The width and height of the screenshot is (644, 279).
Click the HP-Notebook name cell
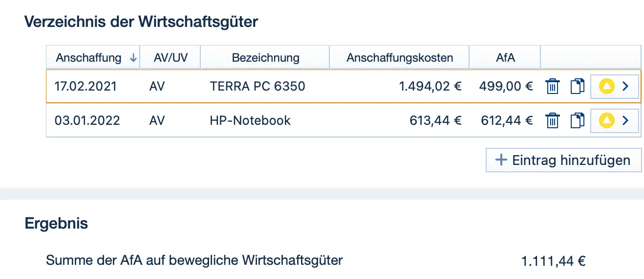(250, 120)
